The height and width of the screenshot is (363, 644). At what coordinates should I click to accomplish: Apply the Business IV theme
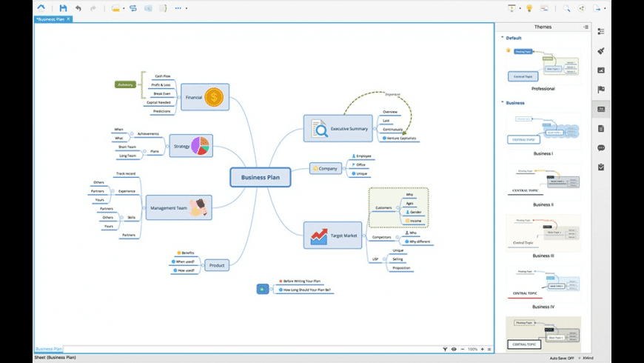click(x=543, y=284)
